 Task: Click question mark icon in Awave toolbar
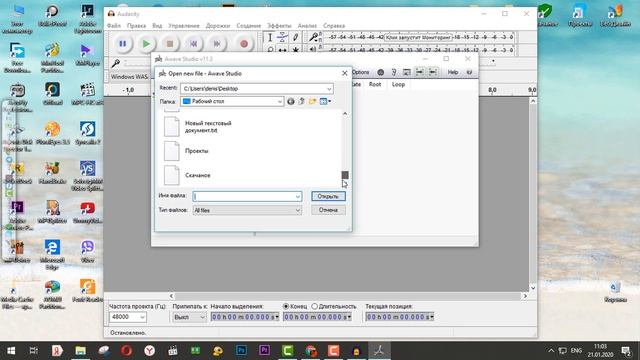(394, 72)
